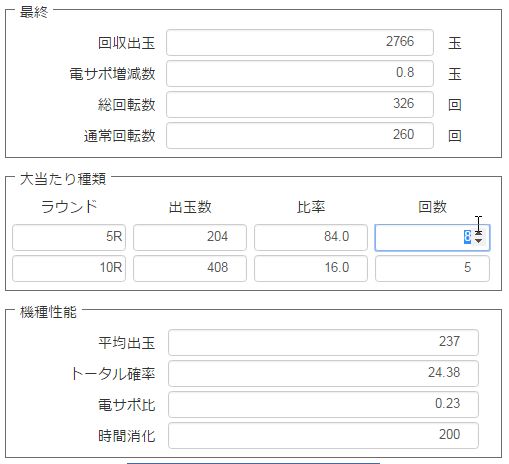Click the 10R 回数 field showing 5

click(x=432, y=268)
